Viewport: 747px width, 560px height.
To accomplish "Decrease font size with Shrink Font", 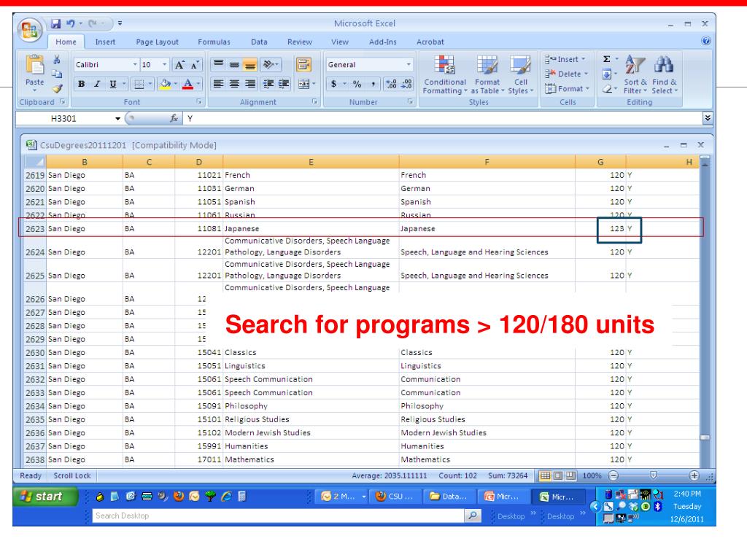I will click(195, 65).
